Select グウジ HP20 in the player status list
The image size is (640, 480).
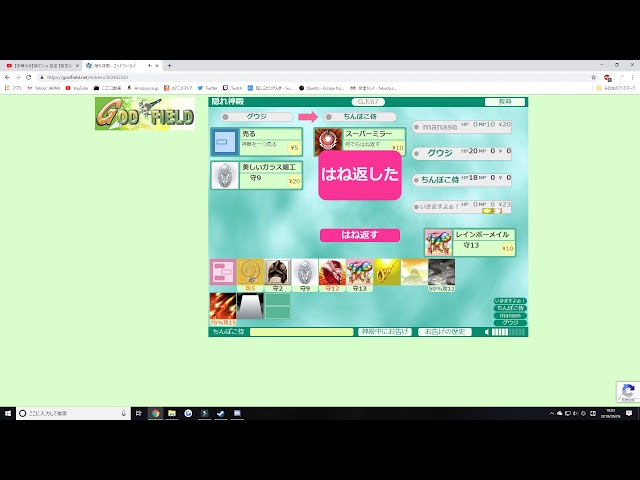click(x=462, y=153)
